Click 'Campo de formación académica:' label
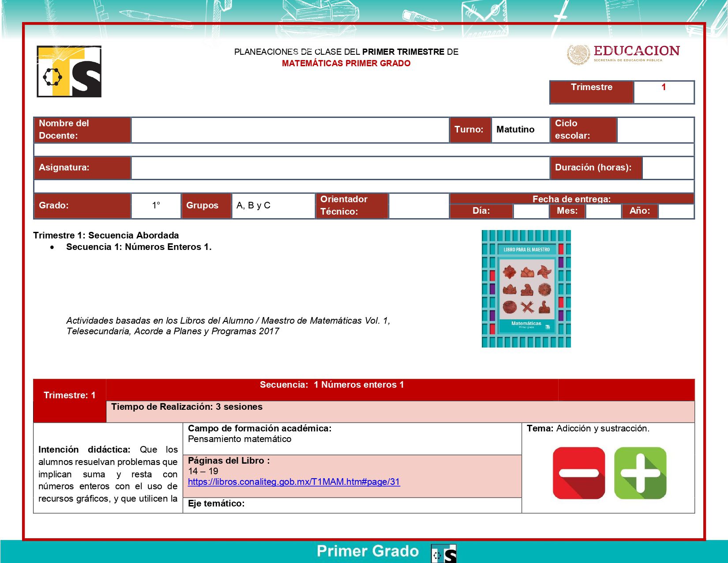 [x=259, y=428]
